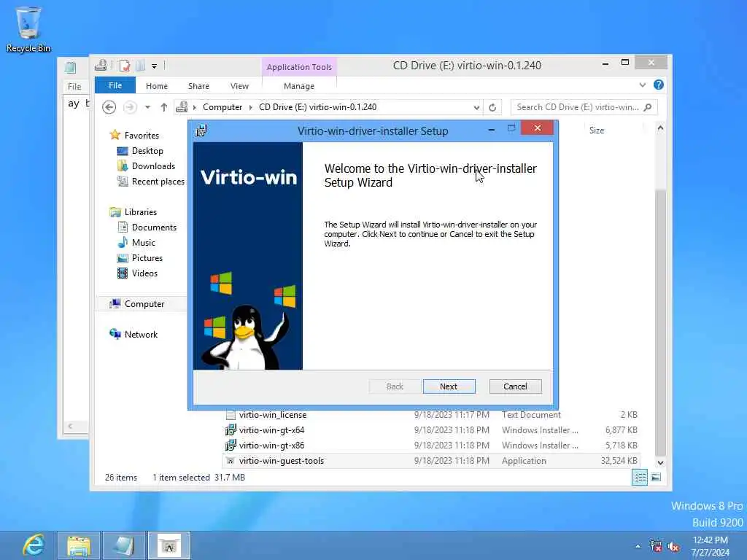
Task: Expand address bar history dropdown
Action: tap(476, 108)
